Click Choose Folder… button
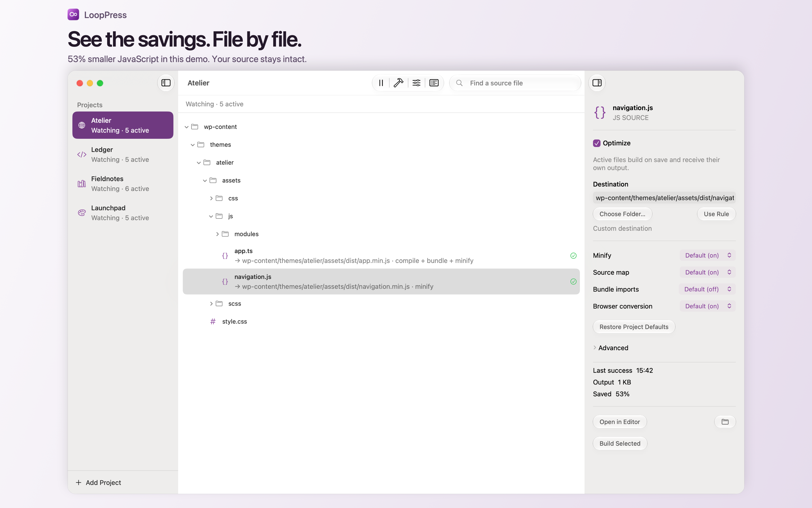 (622, 214)
